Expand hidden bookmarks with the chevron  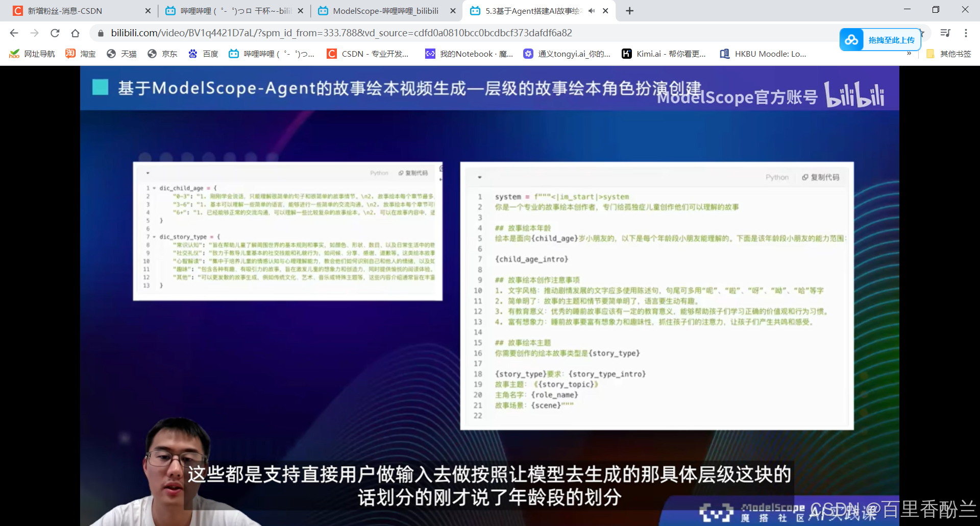pyautogui.click(x=909, y=53)
